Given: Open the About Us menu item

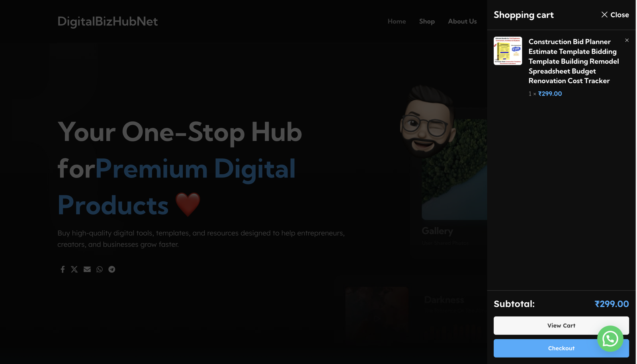Looking at the screenshot, I should pyautogui.click(x=462, y=21).
